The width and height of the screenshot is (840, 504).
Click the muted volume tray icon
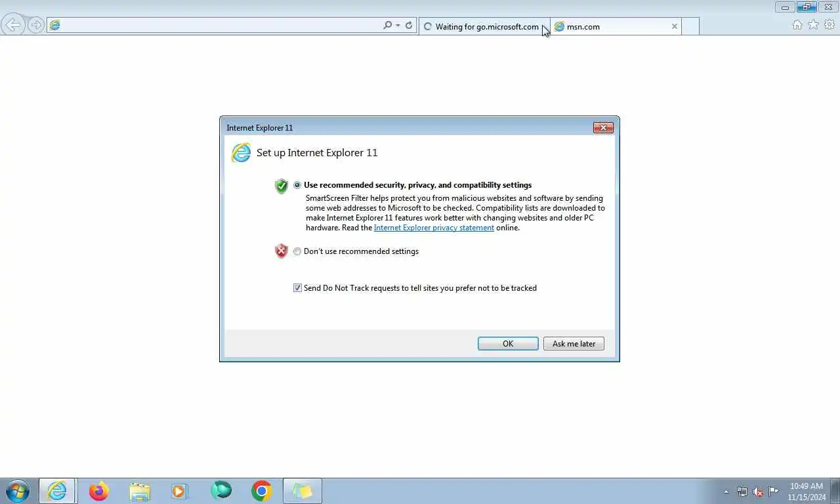[758, 492]
